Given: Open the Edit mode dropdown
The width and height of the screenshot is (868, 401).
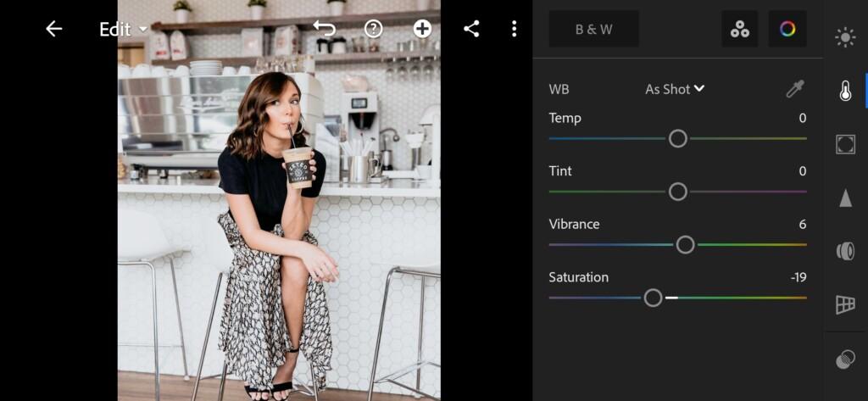Looking at the screenshot, I should click(x=124, y=30).
